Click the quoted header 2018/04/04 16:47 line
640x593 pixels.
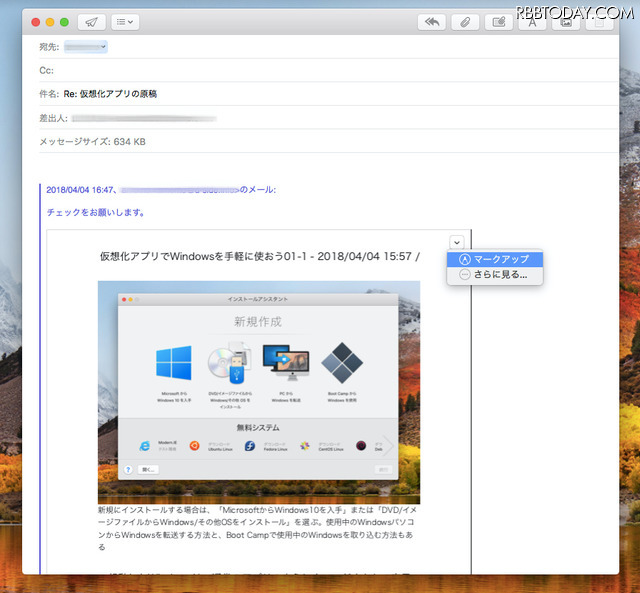click(161, 190)
